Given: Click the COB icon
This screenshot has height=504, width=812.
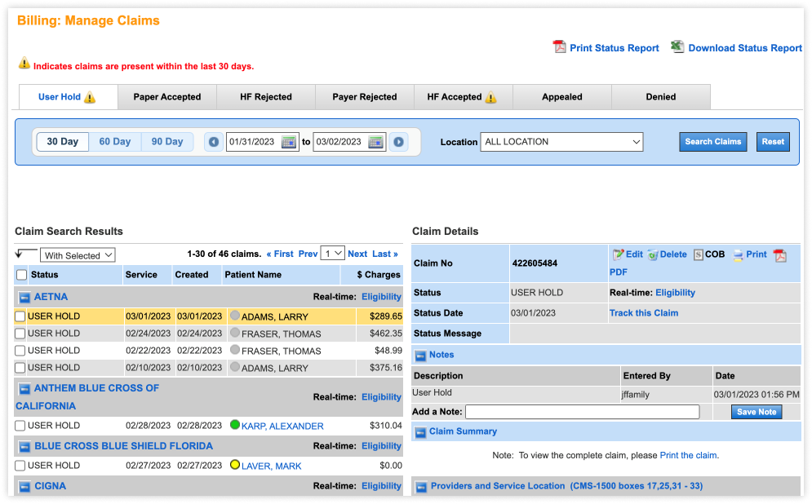Looking at the screenshot, I should pos(699,254).
